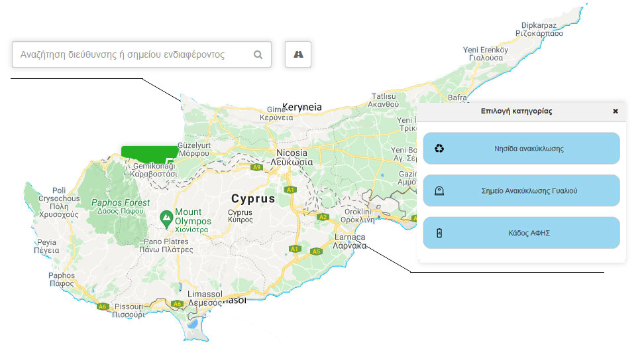The image size is (644, 345).
Task: Click the Mount Olympos green mountain marker
Action: click(x=166, y=217)
